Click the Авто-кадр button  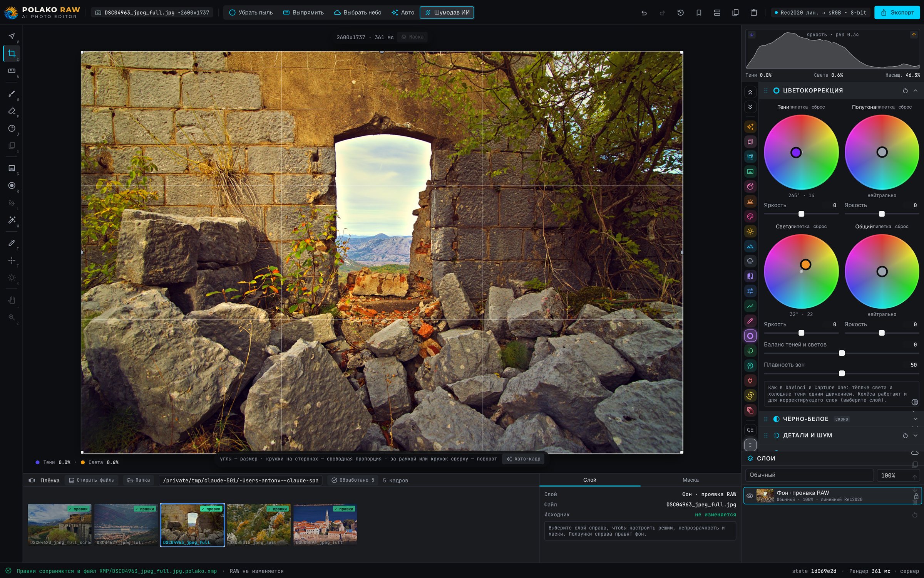point(523,459)
